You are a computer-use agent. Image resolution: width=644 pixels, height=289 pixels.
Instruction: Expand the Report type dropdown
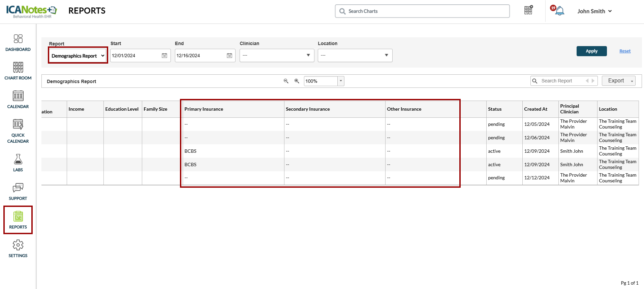pyautogui.click(x=78, y=56)
